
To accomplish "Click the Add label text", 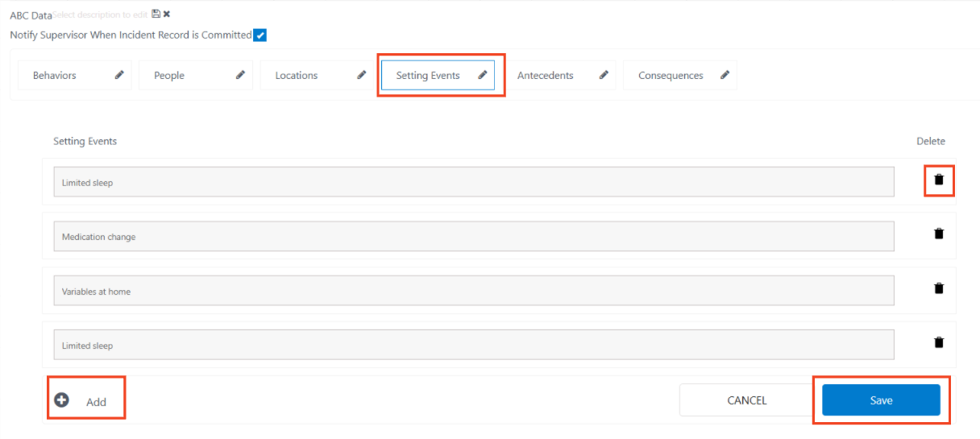I will 96,402.
